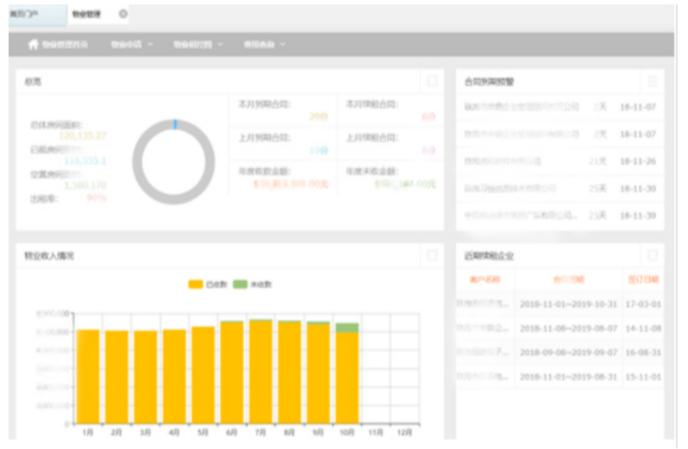This screenshot has height=449, width=688.
Task: Click the yellow bar above 7月
Action: click(261, 373)
